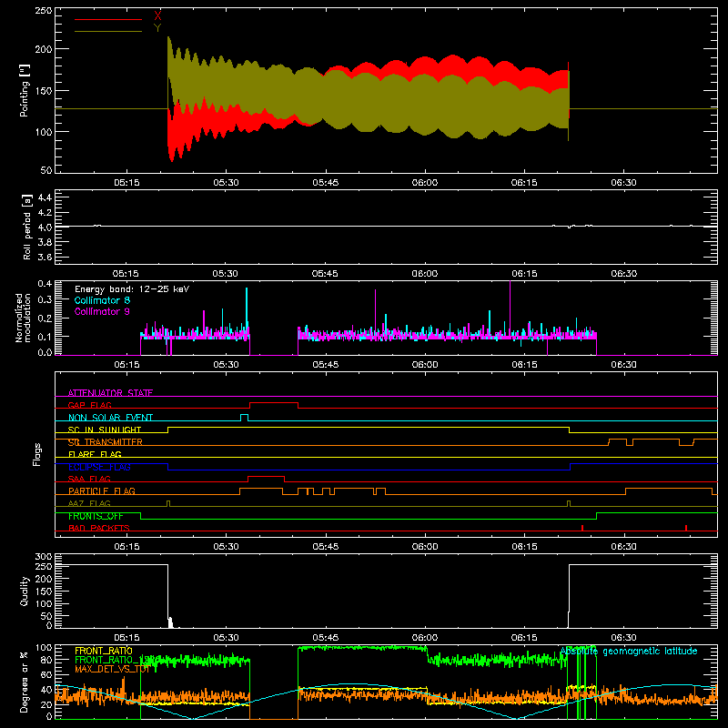The width and height of the screenshot is (728, 728).
Task: Click 06:30 time label under Quality plot
Action: click(x=623, y=638)
